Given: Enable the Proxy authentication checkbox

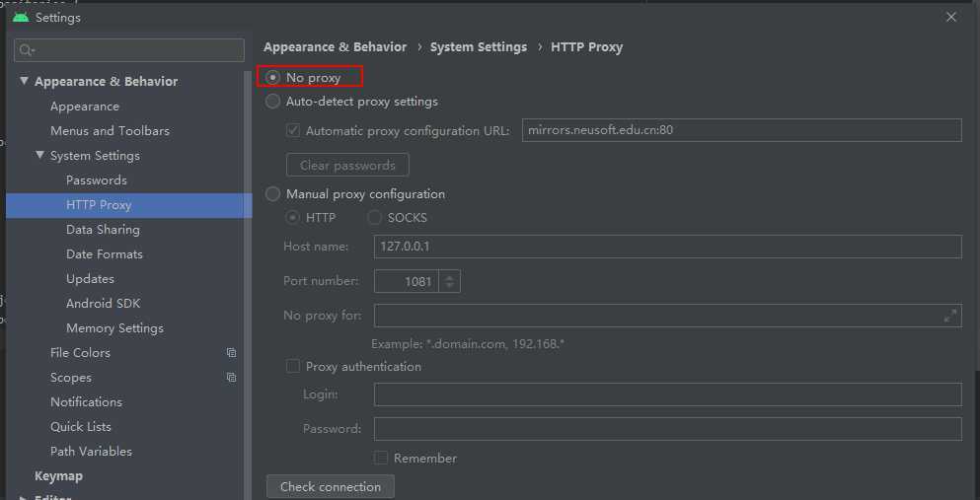Looking at the screenshot, I should [293, 367].
